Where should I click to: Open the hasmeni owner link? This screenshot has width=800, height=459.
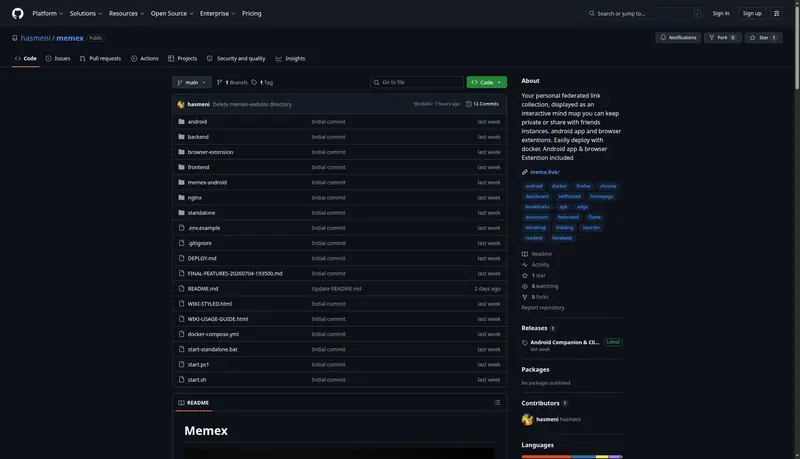(35, 38)
